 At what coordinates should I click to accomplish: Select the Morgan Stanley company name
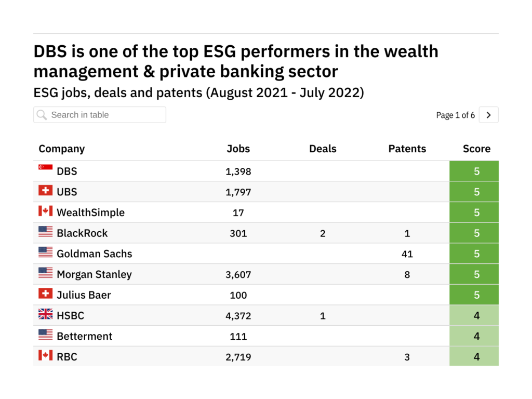point(94,274)
